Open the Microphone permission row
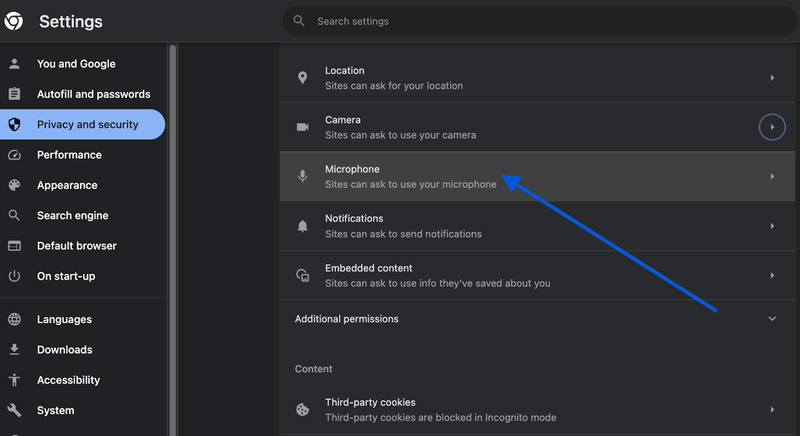 pos(537,176)
